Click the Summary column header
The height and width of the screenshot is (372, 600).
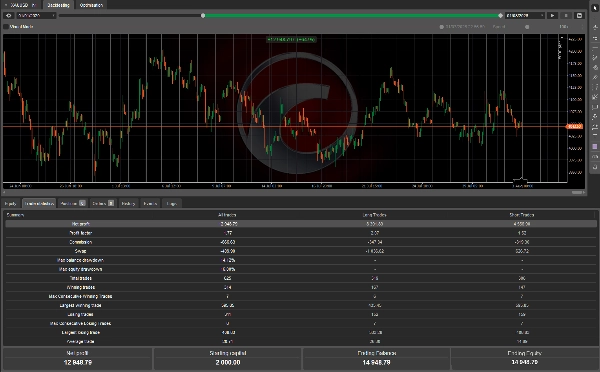[15, 215]
